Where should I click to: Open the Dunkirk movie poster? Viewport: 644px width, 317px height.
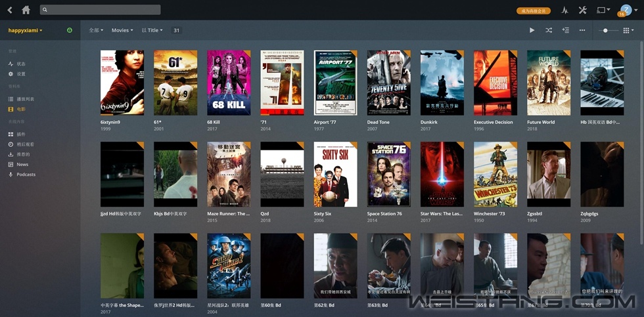coord(442,83)
